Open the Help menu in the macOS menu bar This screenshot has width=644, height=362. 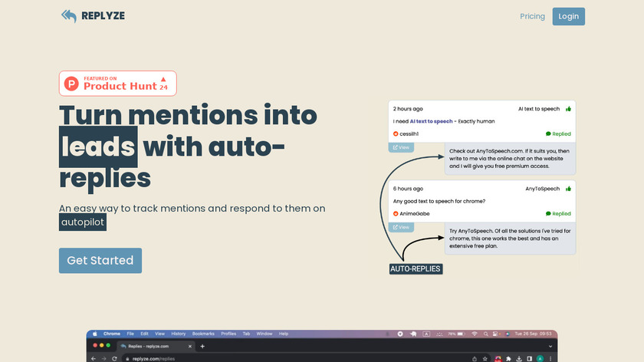284,334
